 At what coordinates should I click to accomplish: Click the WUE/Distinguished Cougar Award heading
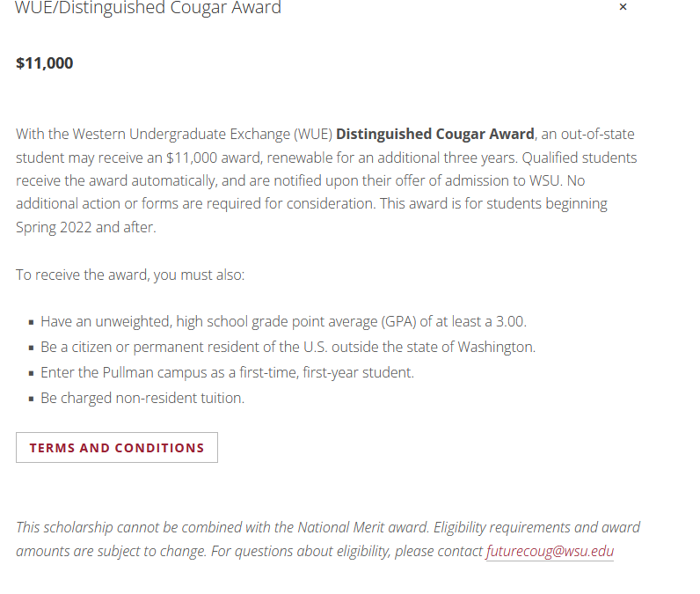coord(149,8)
